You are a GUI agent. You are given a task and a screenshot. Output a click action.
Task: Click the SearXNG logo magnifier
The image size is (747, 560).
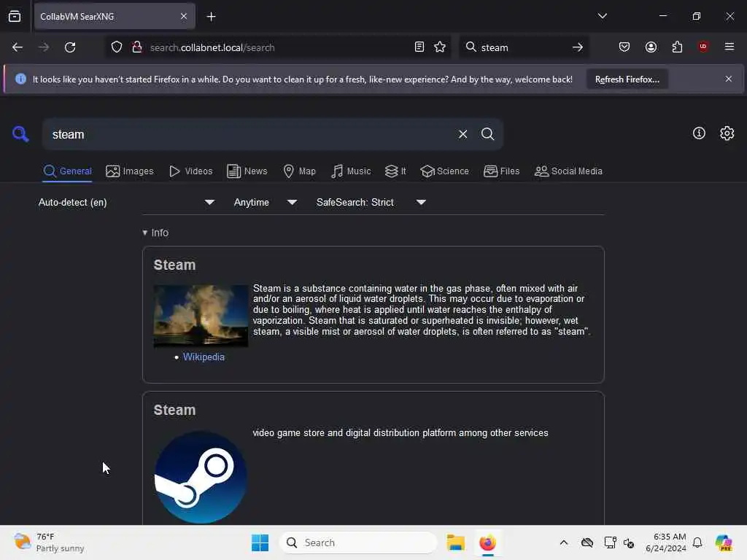(20, 134)
